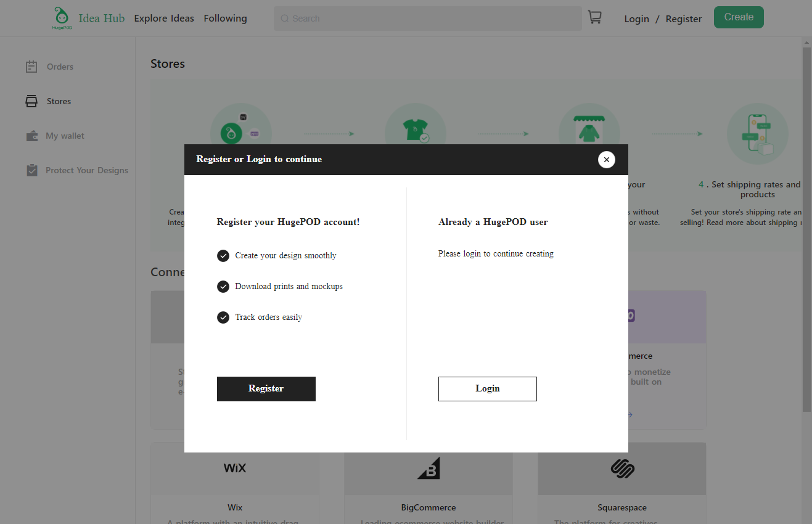Screen dimensions: 812x524
Task: Click the Search input field
Action: click(428, 18)
